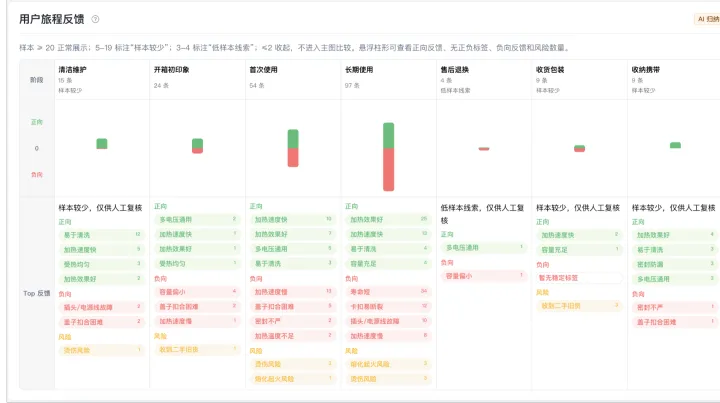The image size is (720, 403).
Task: Click 易于清洗 tag under 长期使用
Action: click(388, 249)
